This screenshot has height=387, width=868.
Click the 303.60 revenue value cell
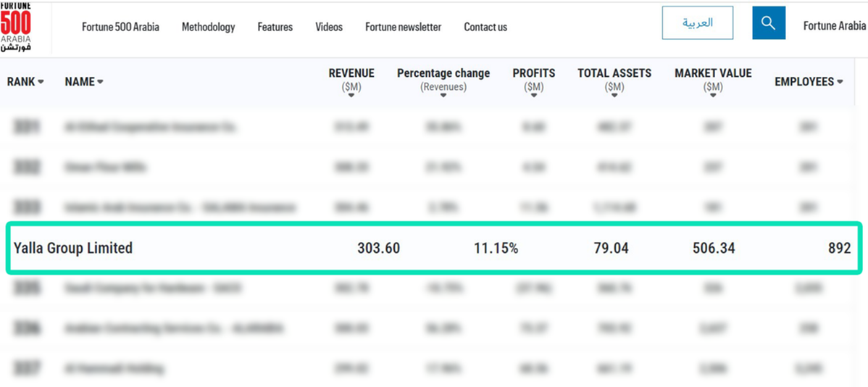point(378,248)
